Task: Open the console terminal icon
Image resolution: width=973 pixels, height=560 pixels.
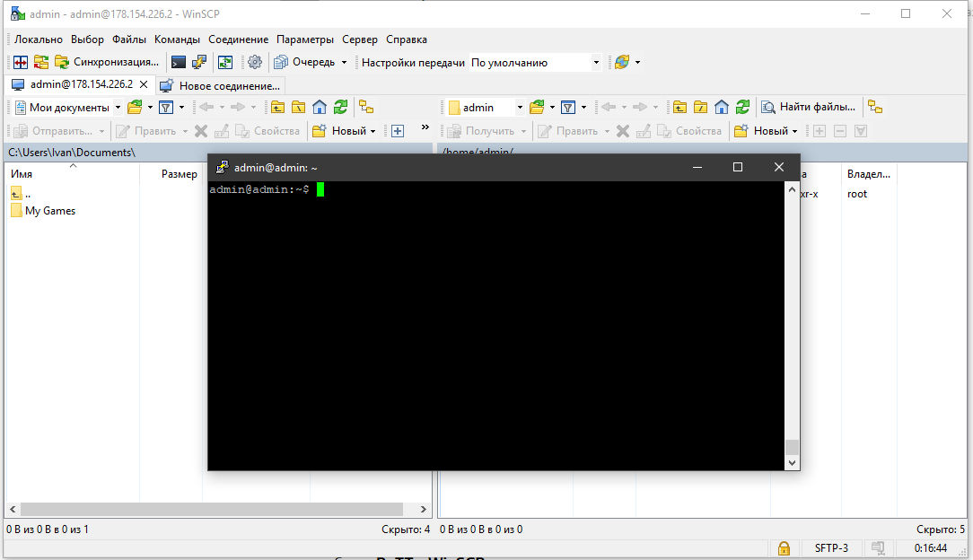Action: [x=178, y=62]
